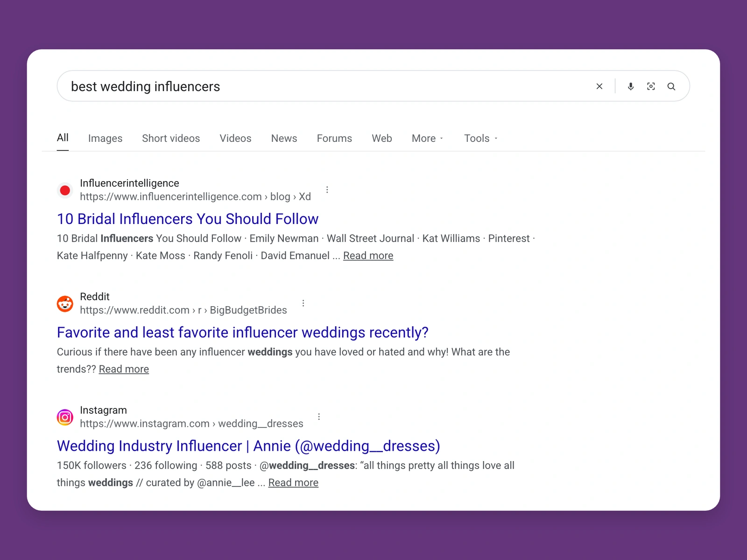747x560 pixels.
Task: Click Read more under the Reddit result
Action: (124, 369)
